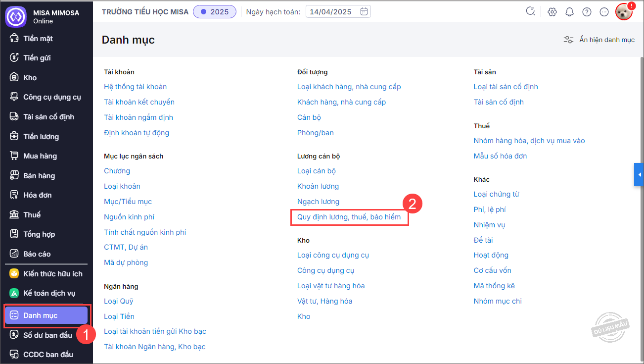Screen dimensions: 644x364
Task: Open Hệ thống tài khoản link
Action: 135,87
